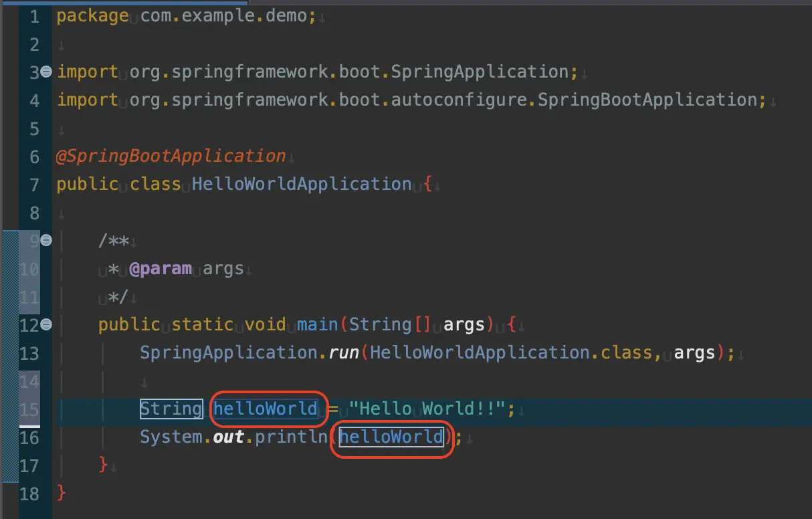Viewport: 812px width, 519px height.
Task: Click HelloWorldApplication.class argument on line 13
Action: point(511,352)
